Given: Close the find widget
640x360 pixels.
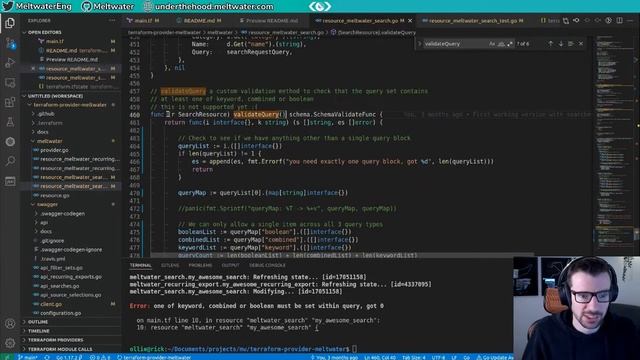Looking at the screenshot, I should coord(581,44).
